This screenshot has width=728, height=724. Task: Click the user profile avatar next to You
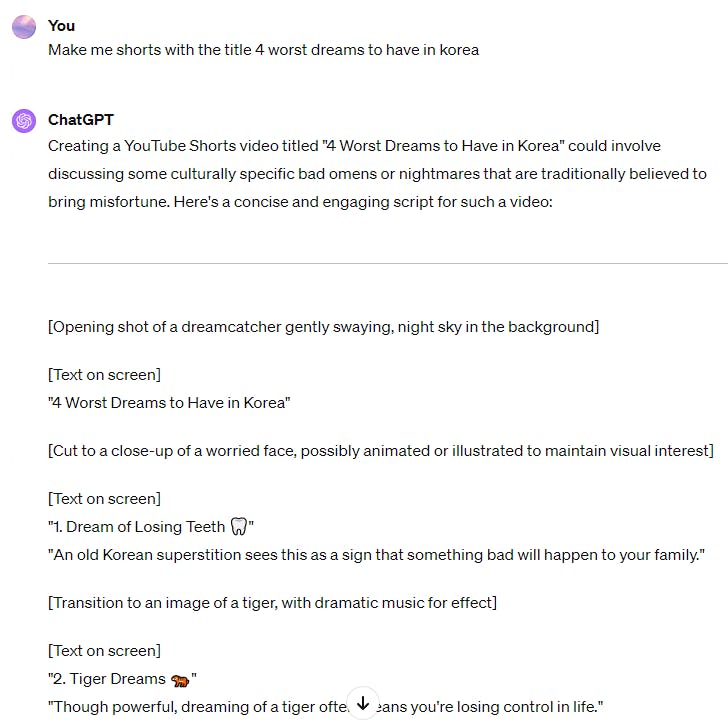[24, 26]
